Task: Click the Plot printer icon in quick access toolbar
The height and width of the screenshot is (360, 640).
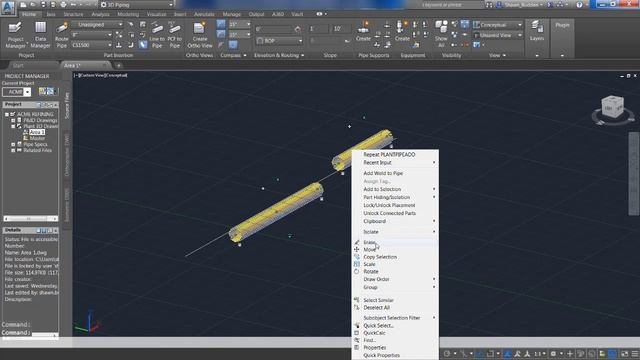Action: tap(63, 4)
